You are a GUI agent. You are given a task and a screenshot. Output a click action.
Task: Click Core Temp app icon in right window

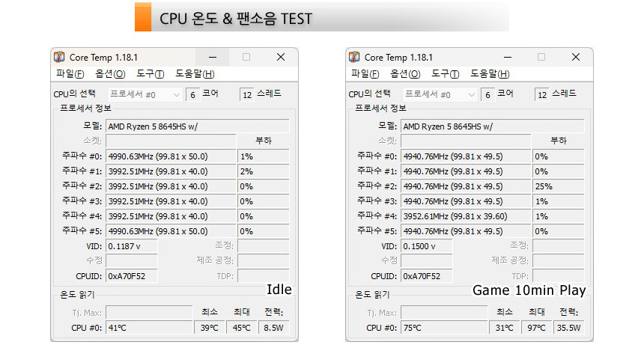[355, 58]
